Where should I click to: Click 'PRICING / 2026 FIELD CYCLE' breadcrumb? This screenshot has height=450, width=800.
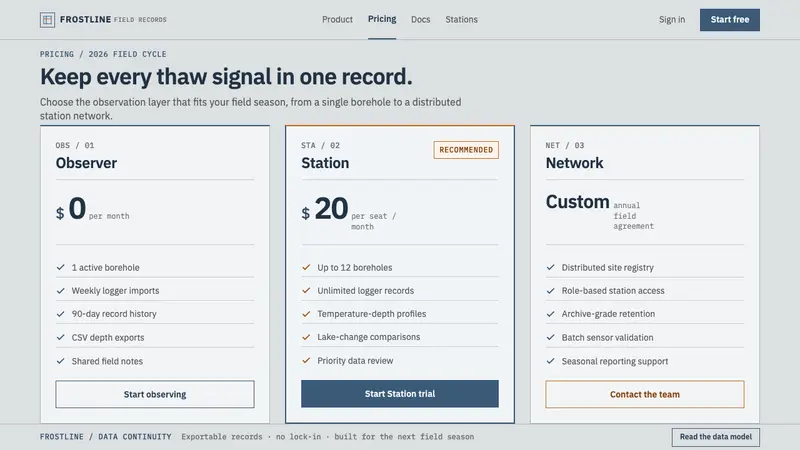(103, 54)
